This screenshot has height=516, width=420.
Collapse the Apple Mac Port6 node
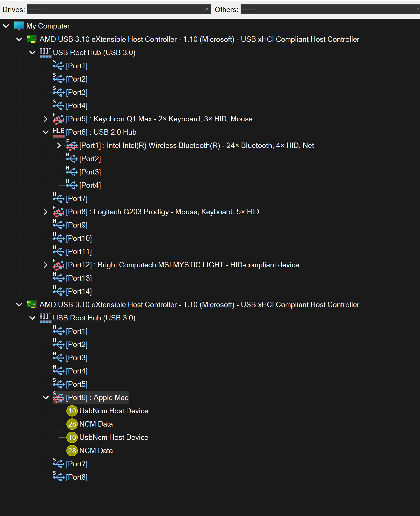45,398
